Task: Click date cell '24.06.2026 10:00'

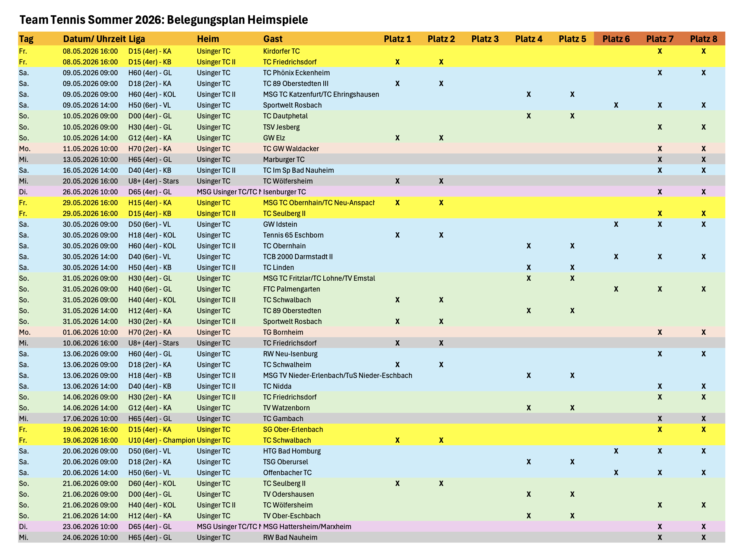Action: (90, 537)
